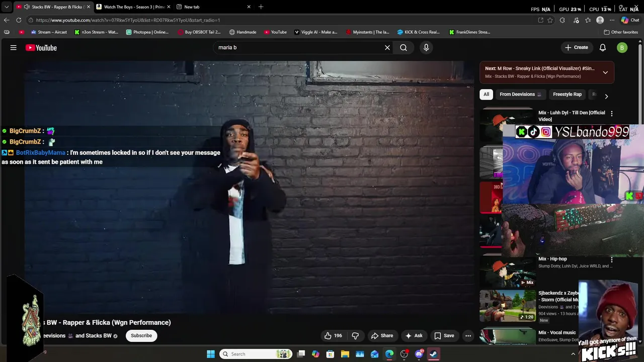
Task: Go to the YouTube home logo
Action: click(41, 48)
